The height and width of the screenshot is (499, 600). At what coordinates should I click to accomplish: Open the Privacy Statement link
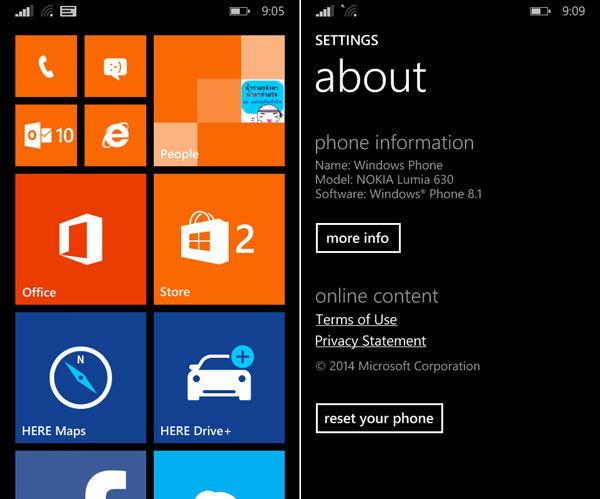coord(370,341)
